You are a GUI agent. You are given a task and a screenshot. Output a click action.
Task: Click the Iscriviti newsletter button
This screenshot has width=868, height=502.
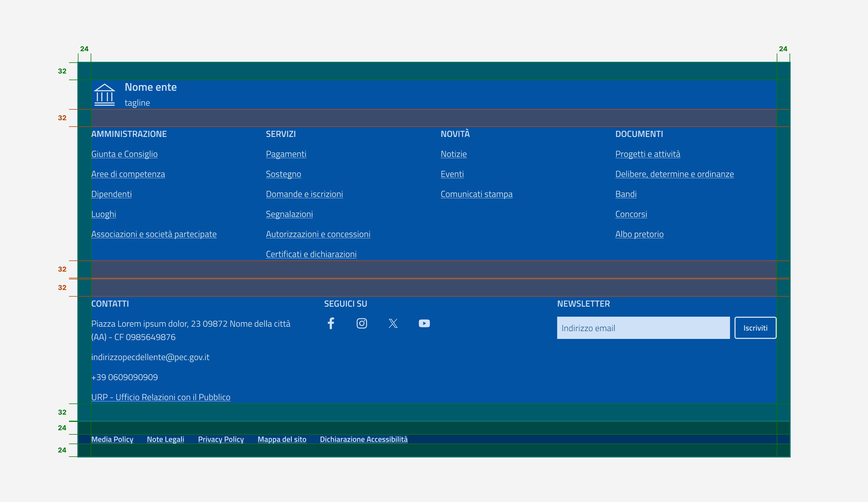(x=755, y=328)
